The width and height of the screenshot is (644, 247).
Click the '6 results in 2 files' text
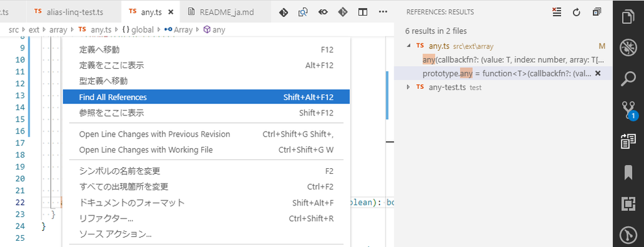click(x=436, y=31)
